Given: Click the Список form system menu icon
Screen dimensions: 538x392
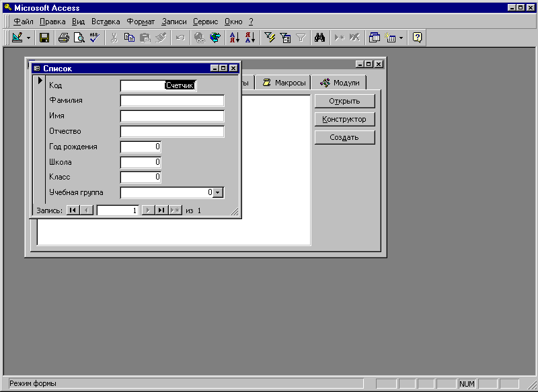Looking at the screenshot, I should [37, 69].
